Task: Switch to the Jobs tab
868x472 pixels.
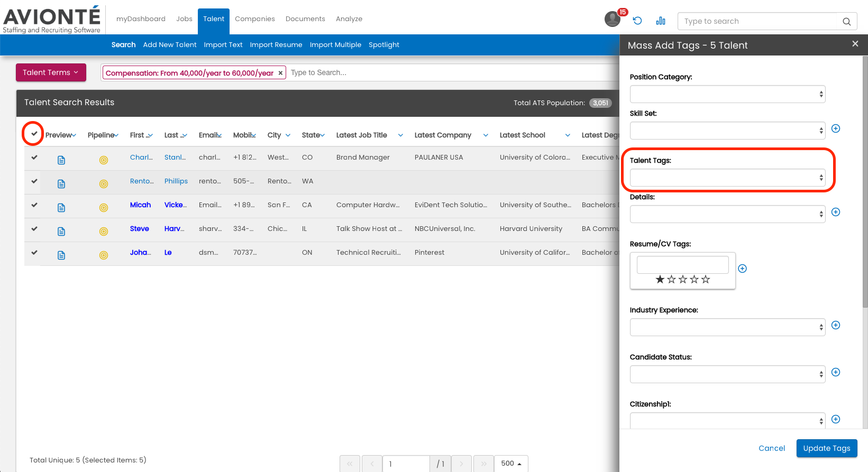Action: point(184,19)
